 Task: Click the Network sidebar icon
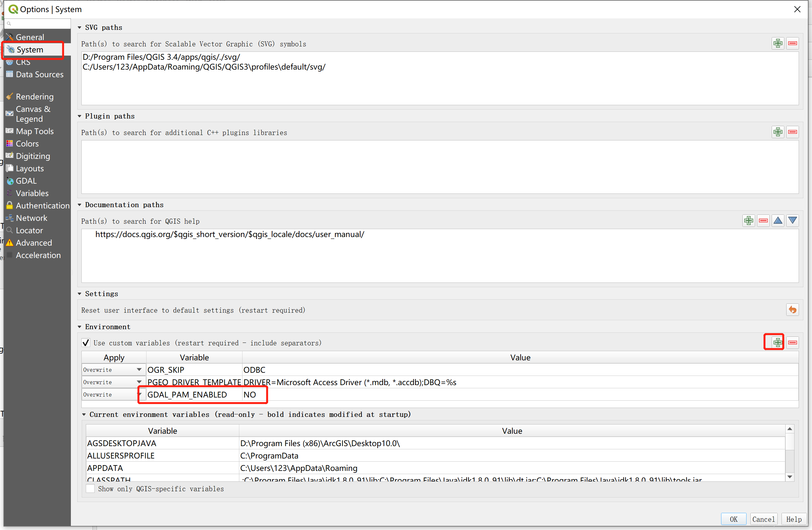click(10, 218)
